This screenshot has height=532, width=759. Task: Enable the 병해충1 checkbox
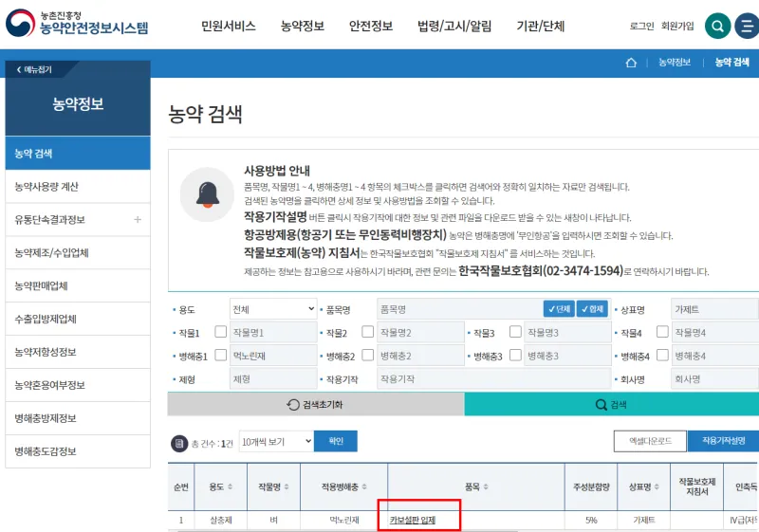(x=221, y=356)
